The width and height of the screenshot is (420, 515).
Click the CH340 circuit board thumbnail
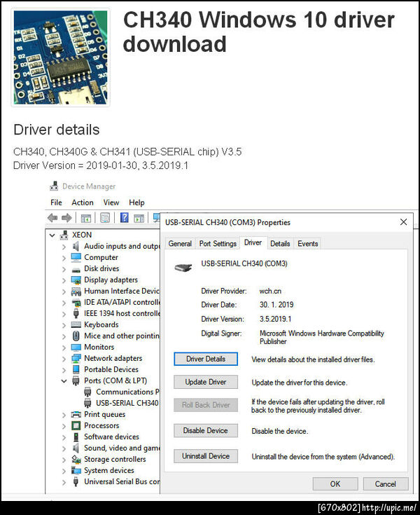click(x=61, y=57)
